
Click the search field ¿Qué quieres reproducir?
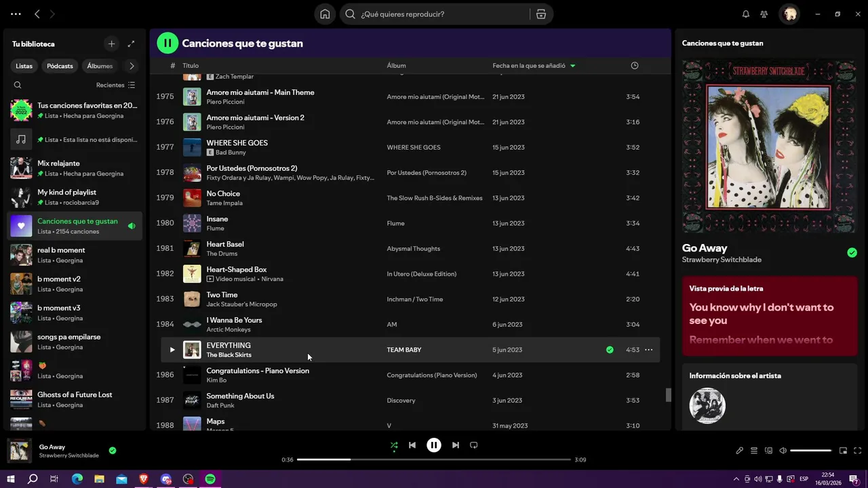click(x=444, y=14)
